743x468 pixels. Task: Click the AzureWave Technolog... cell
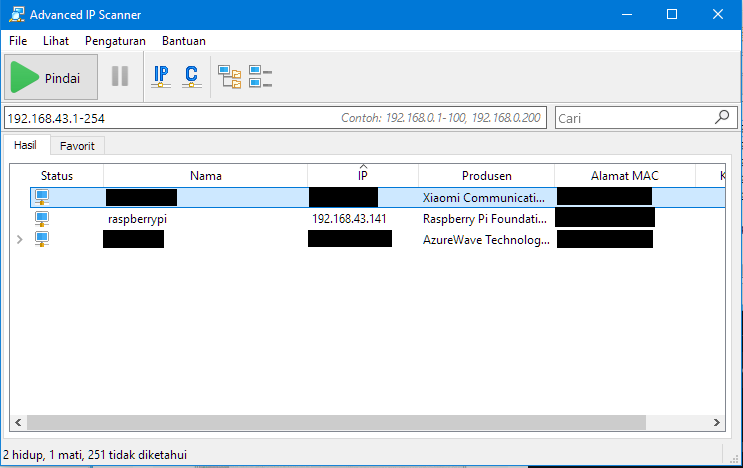[486, 240]
